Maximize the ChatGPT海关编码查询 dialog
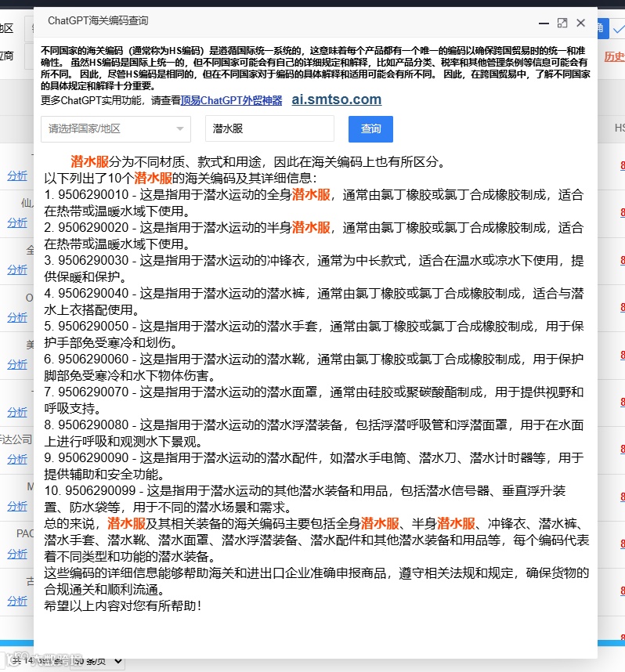Screen dimensions: 625x672 pos(562,23)
